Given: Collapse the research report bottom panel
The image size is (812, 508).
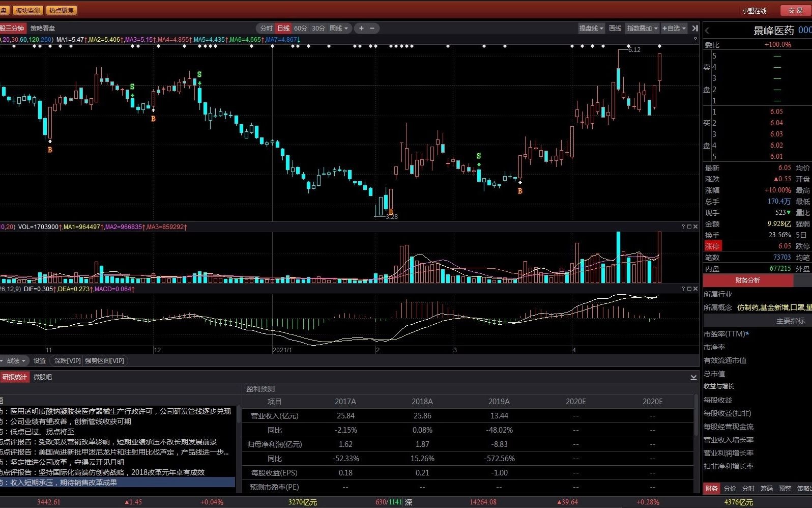Looking at the screenshot, I should tap(693, 377).
